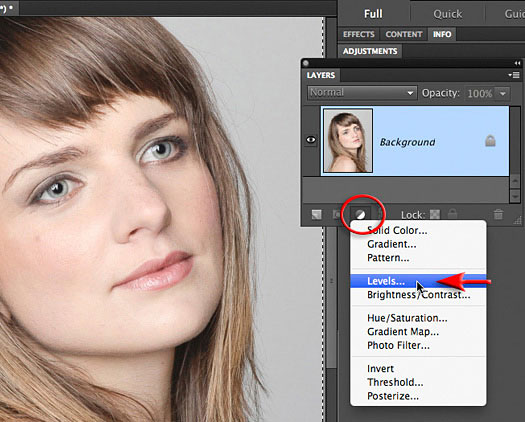525x422 pixels.
Task: Collapse the Layers panel with double-arrow icon
Action: [517, 63]
